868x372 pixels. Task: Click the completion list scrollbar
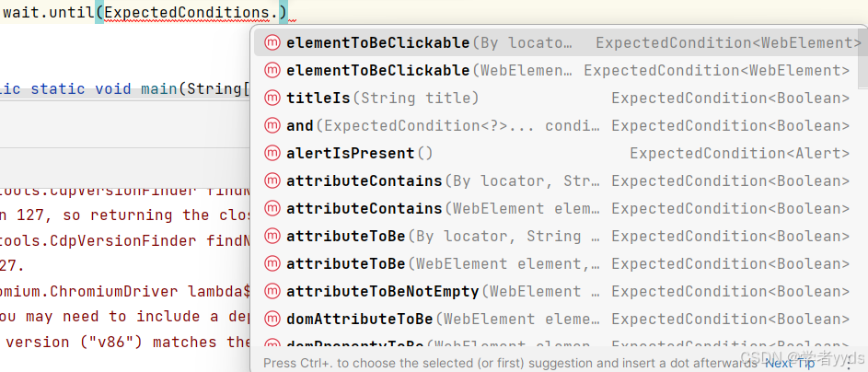pyautogui.click(x=863, y=58)
